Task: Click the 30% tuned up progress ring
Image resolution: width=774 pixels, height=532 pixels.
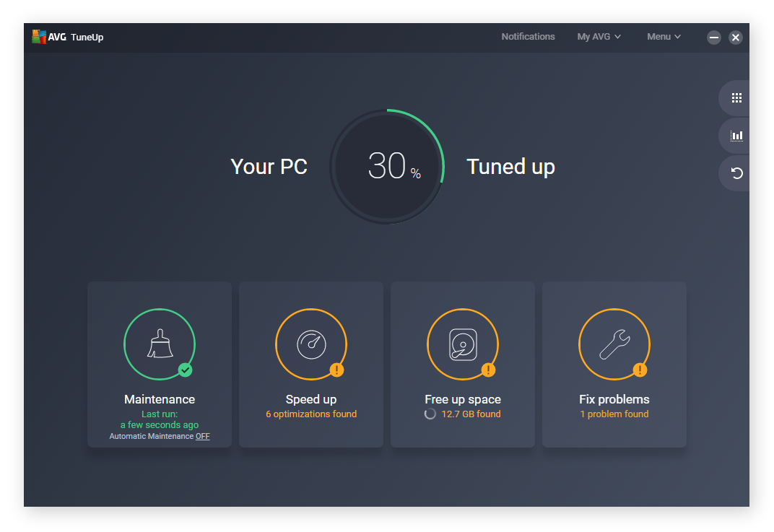Action: pos(387,166)
